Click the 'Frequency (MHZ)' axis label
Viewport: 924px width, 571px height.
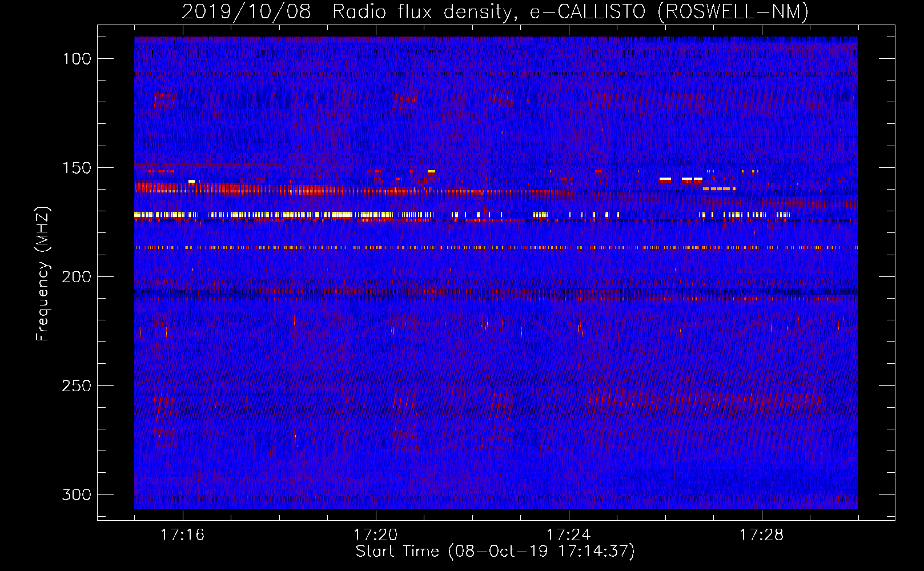(x=43, y=274)
